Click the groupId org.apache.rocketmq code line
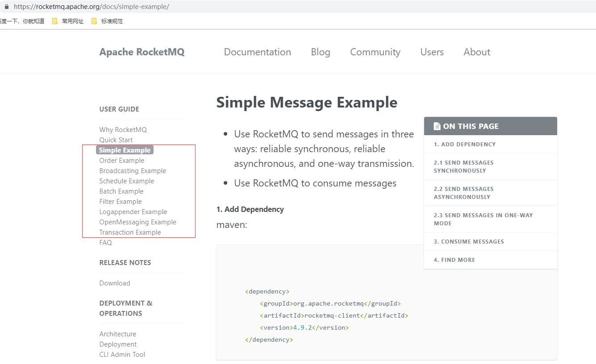Screen dimensions: 596x364 [330, 304]
